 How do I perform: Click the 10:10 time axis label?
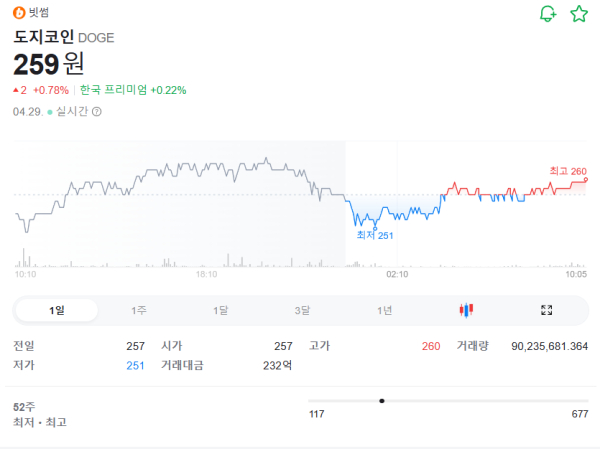[25, 274]
